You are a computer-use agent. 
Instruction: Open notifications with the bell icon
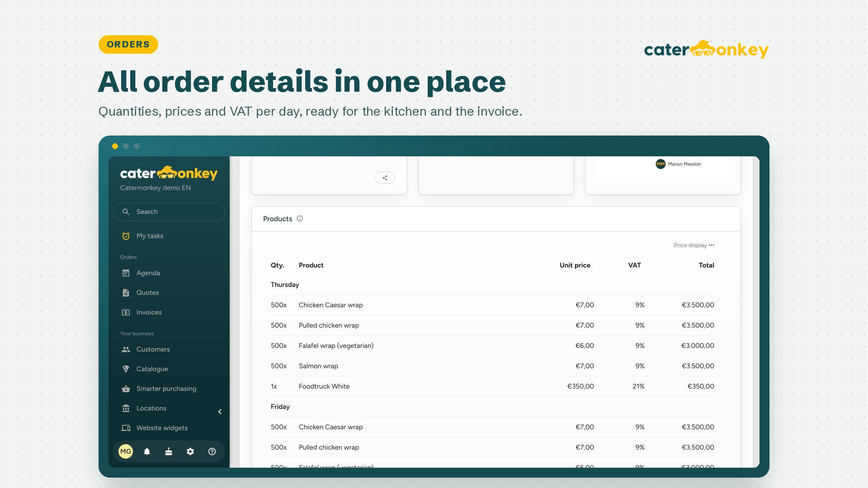click(x=147, y=451)
